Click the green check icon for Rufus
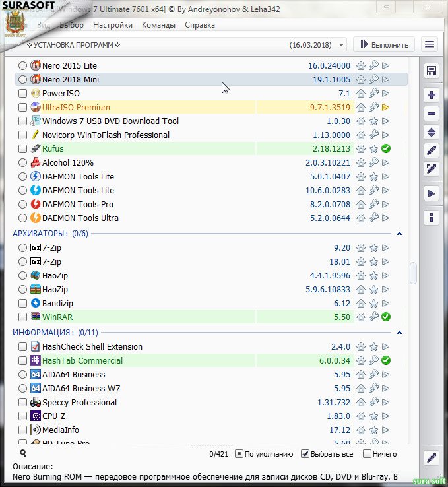 coord(386,148)
